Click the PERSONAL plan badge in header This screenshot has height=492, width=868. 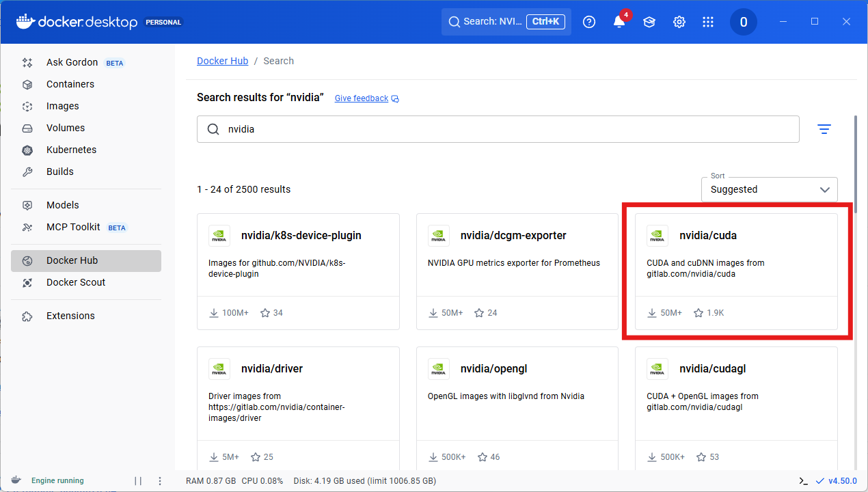[163, 22]
